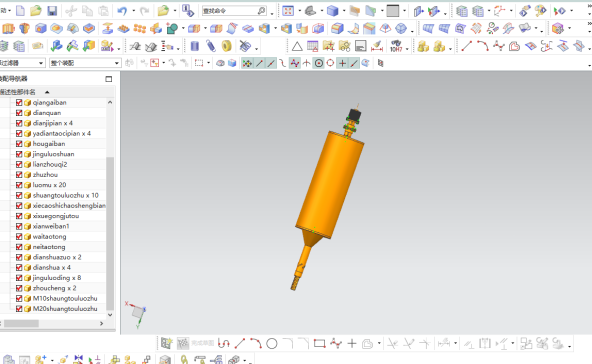Viewport: 592px width, 364px height.
Task: Toggle checkbox for zhoucheng x 2
Action: 19,288
